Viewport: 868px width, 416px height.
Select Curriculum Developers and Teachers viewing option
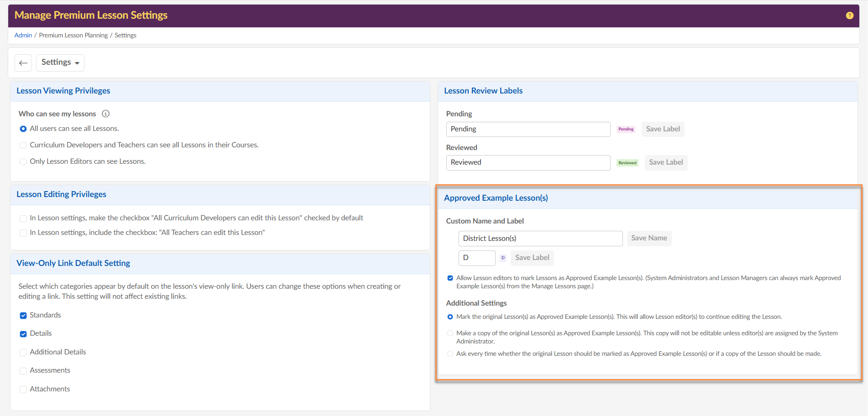[x=23, y=145]
